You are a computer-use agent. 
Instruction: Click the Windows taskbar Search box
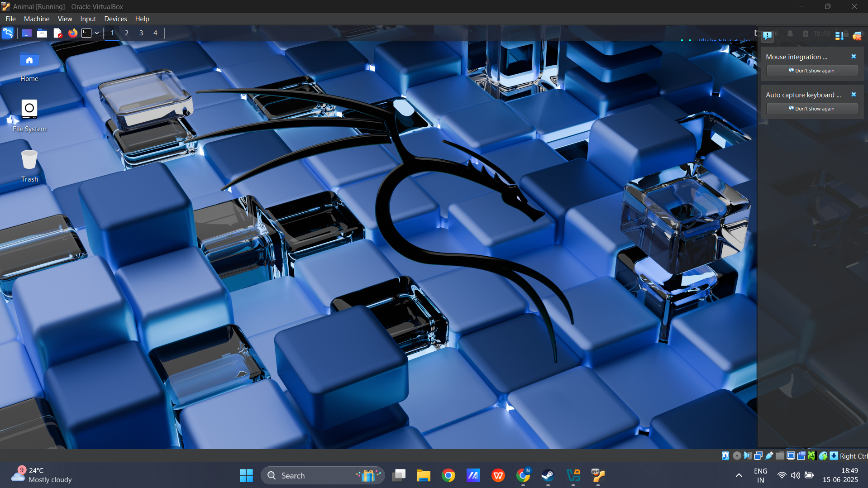click(323, 475)
